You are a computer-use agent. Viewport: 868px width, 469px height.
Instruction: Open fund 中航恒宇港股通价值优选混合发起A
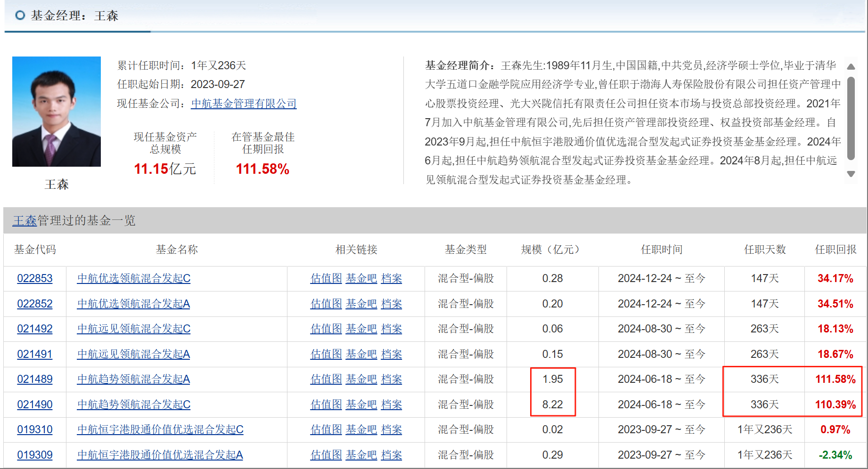(160, 455)
